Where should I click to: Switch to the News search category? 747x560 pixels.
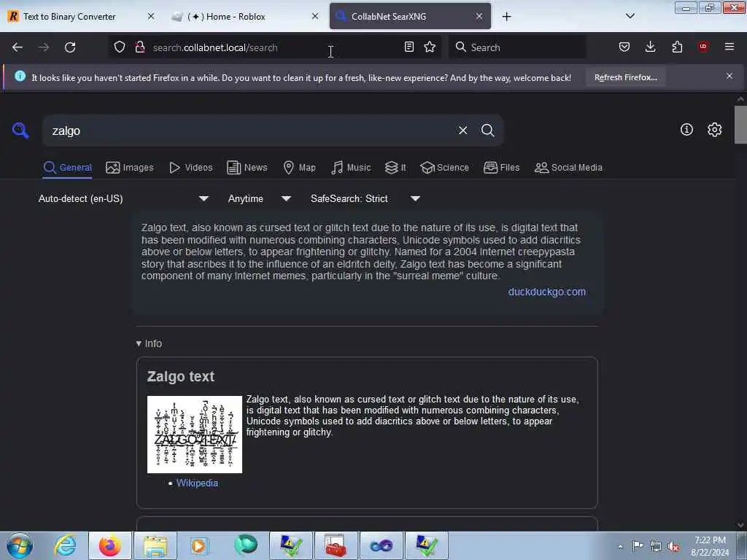(x=247, y=168)
